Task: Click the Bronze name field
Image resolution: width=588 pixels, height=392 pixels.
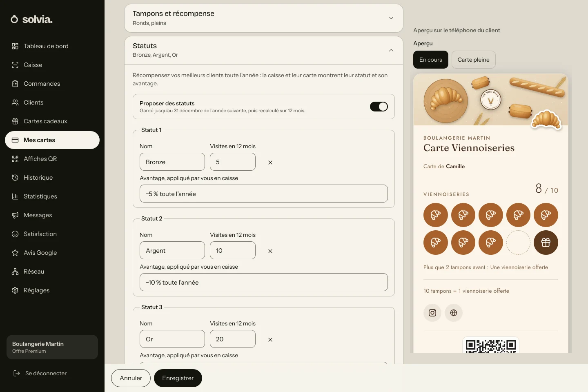Action: [172, 162]
